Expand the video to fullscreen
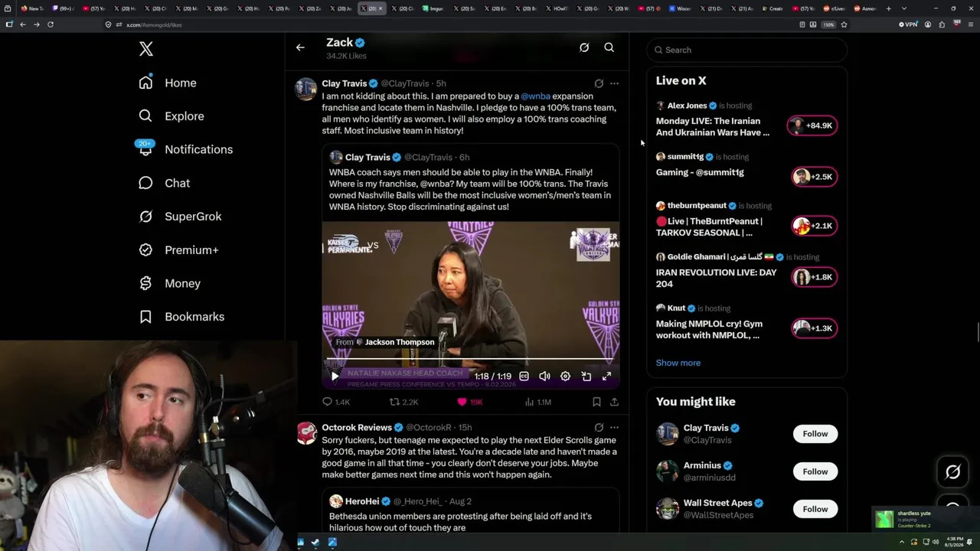 [x=606, y=377]
